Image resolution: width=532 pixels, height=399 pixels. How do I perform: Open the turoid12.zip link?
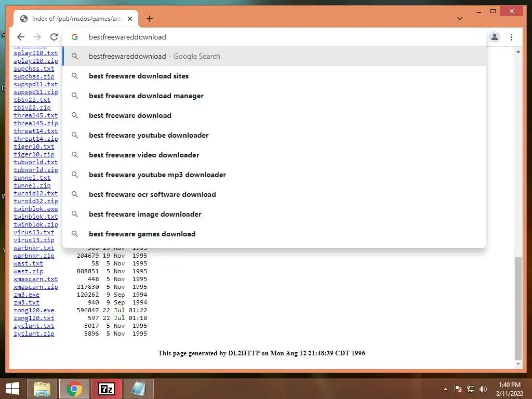tap(36, 201)
